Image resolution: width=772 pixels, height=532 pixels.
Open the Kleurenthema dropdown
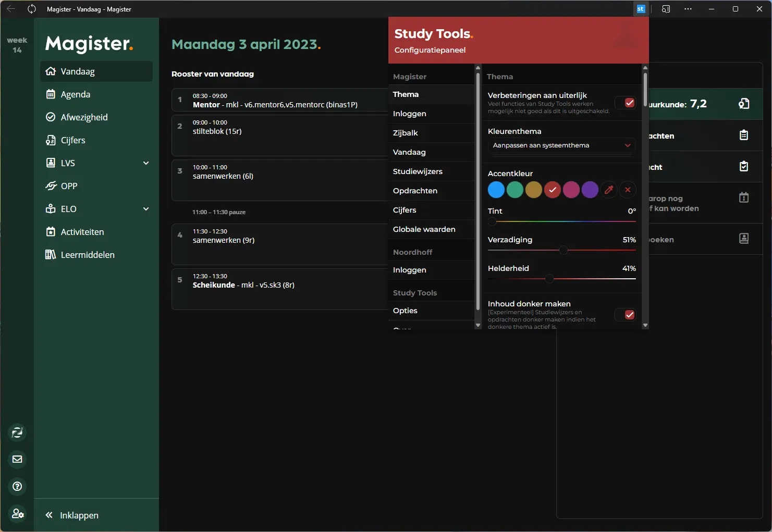tap(561, 145)
